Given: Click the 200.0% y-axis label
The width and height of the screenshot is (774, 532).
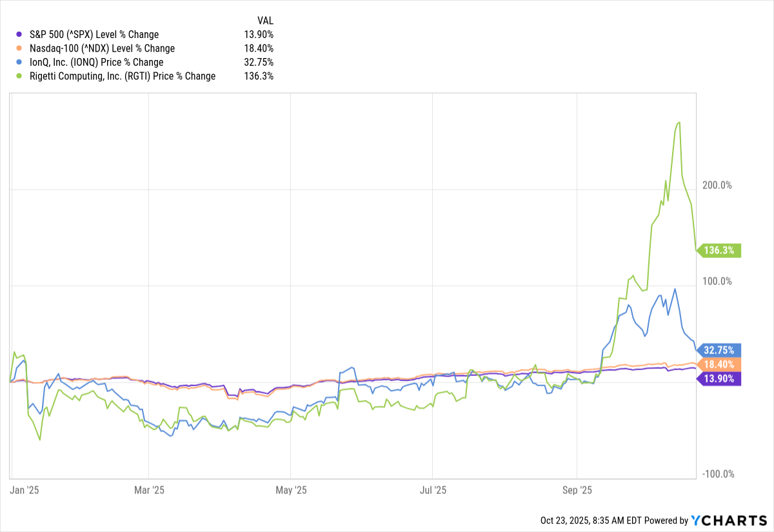Looking at the screenshot, I should click(717, 185).
